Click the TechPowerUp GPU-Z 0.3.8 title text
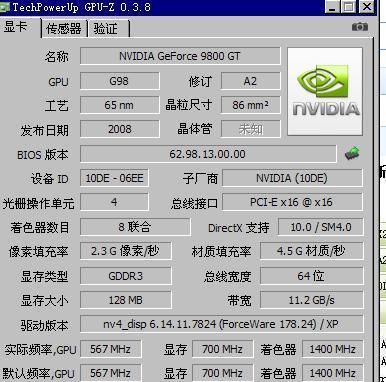Image resolution: width=386 pixels, height=382 pixels. pos(82,7)
